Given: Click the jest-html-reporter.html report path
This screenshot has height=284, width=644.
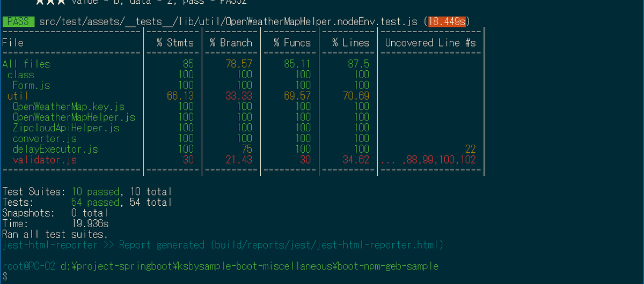Looking at the screenshot, I should (x=327, y=245).
